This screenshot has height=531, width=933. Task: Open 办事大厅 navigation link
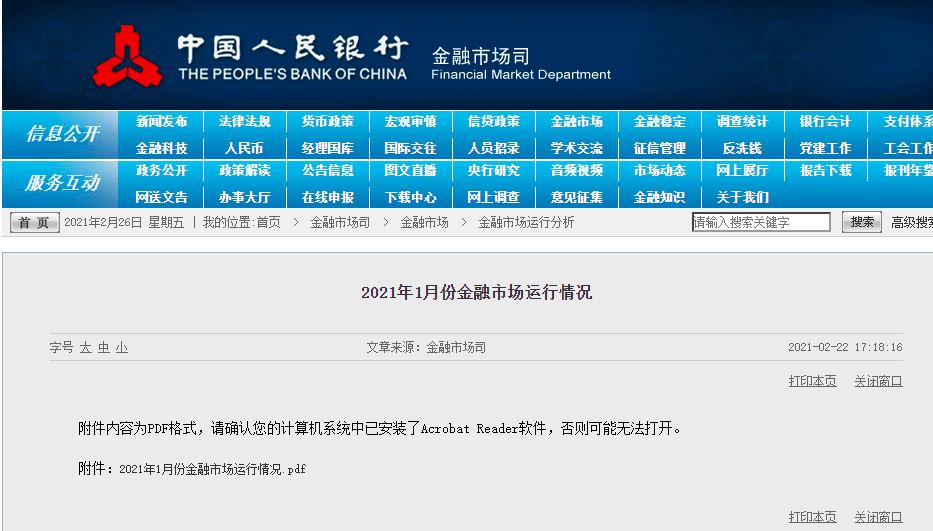pyautogui.click(x=245, y=197)
